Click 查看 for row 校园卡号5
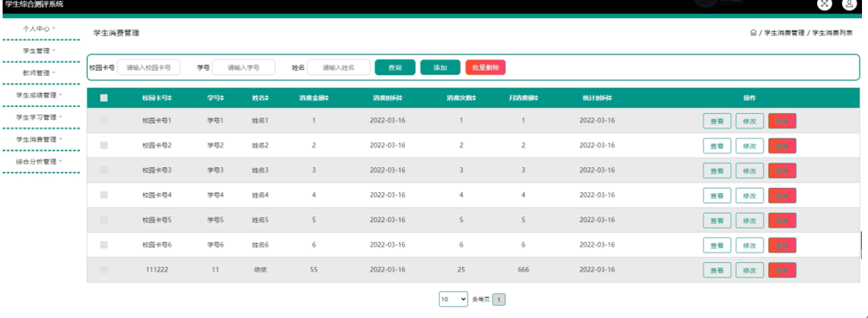The image size is (868, 318). 717,220
